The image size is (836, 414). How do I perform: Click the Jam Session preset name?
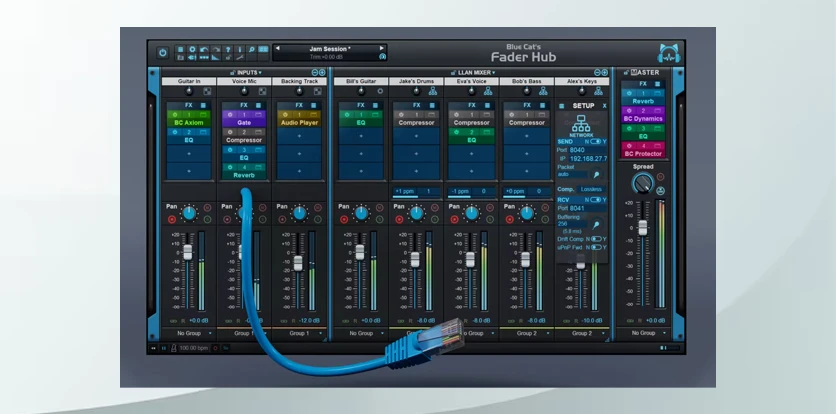[330, 49]
